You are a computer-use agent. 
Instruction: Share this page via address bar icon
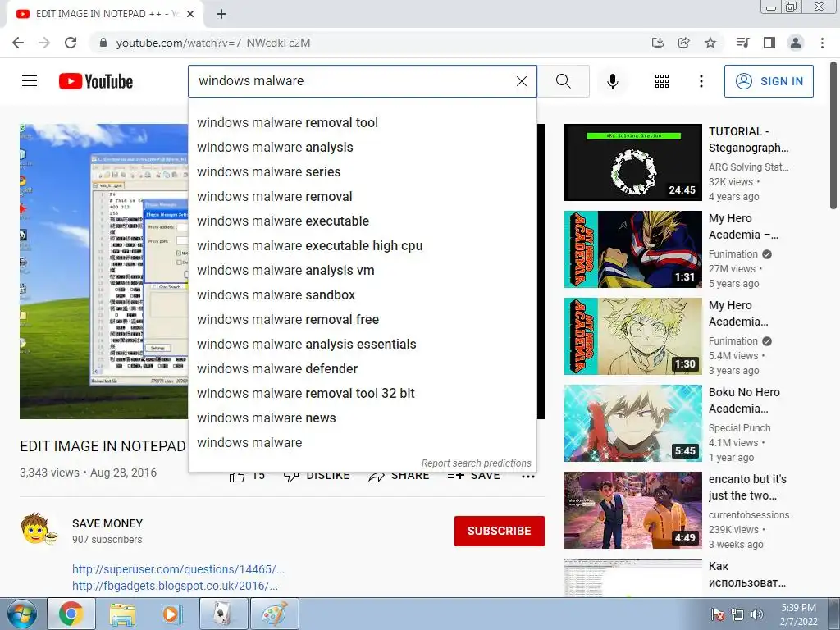(683, 43)
